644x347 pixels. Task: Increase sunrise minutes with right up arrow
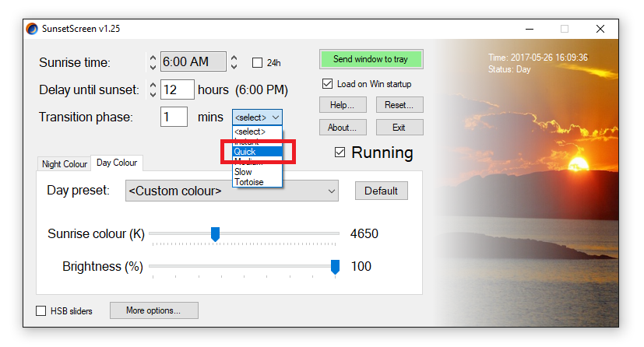click(234, 58)
